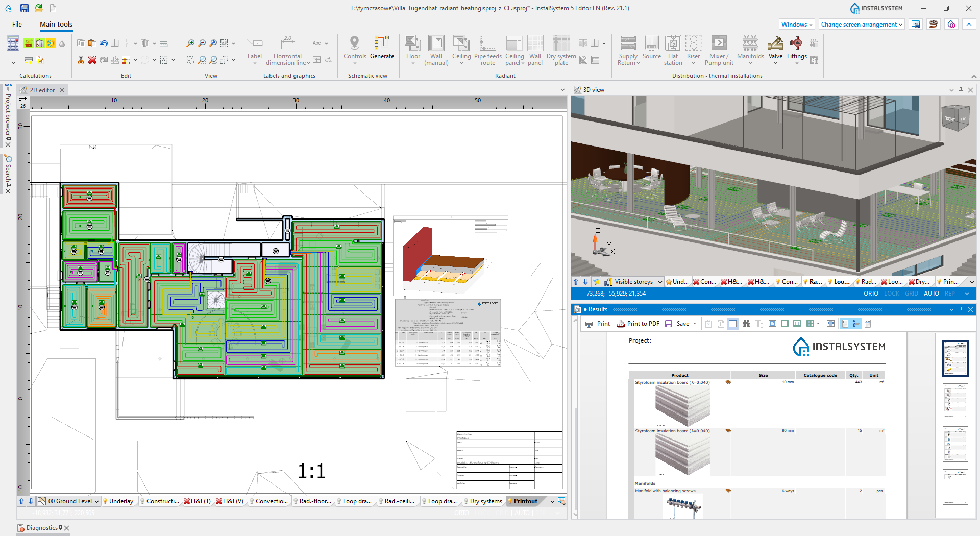Switch to the Underlay tab

120,501
